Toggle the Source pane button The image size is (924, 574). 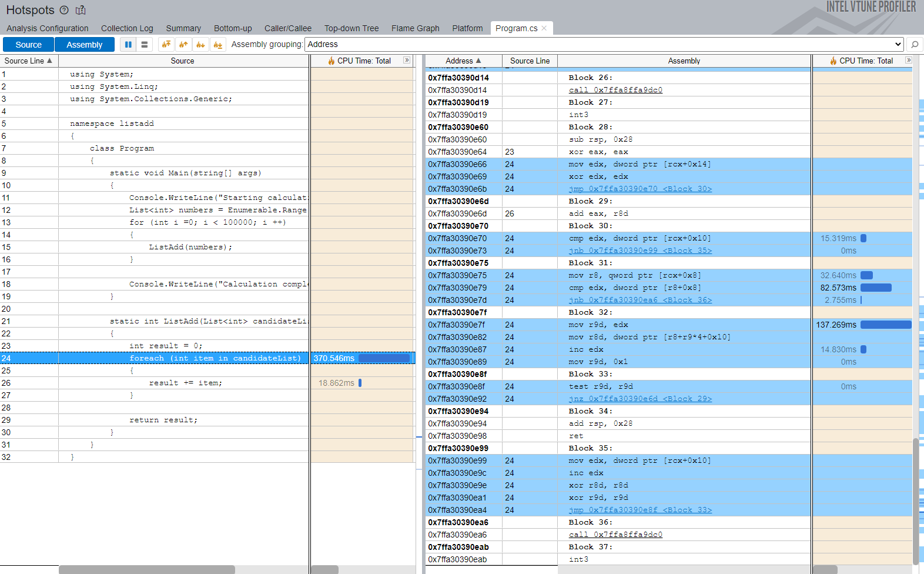[x=29, y=45]
